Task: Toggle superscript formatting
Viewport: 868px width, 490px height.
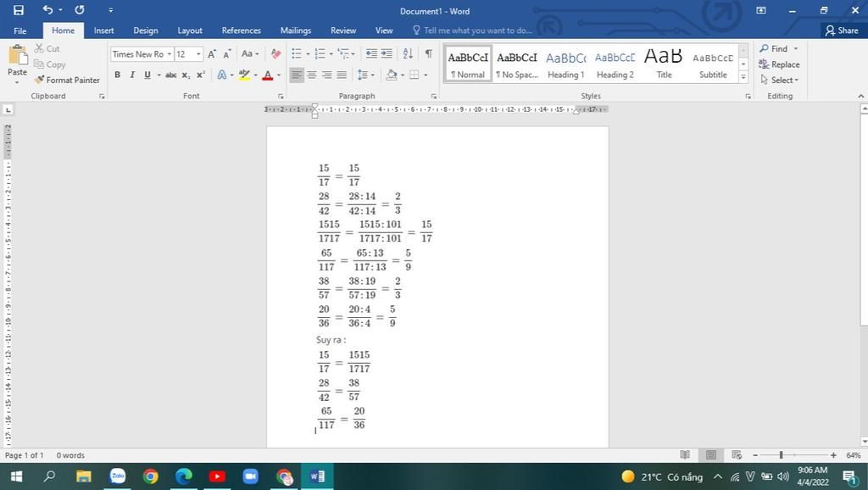Action: (200, 75)
